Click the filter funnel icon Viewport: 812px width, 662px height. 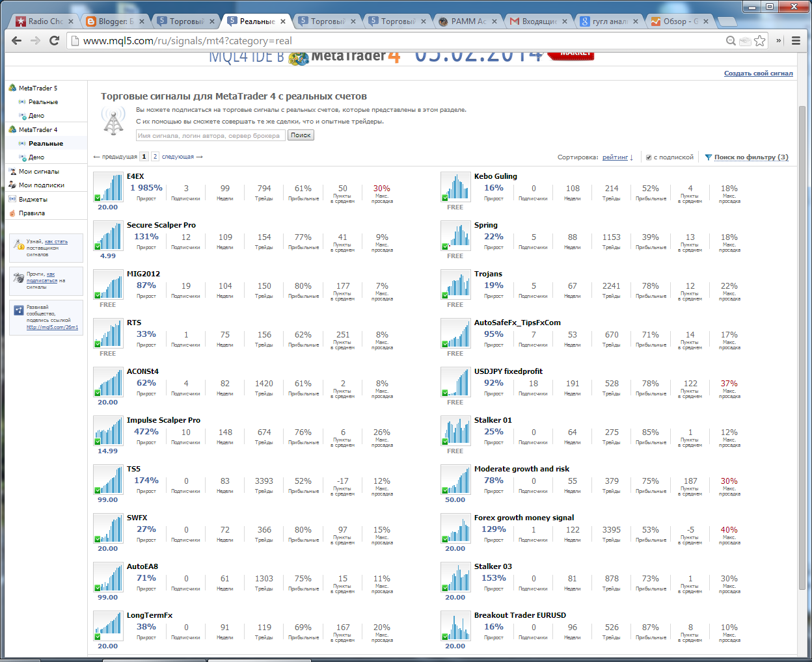[x=709, y=157]
